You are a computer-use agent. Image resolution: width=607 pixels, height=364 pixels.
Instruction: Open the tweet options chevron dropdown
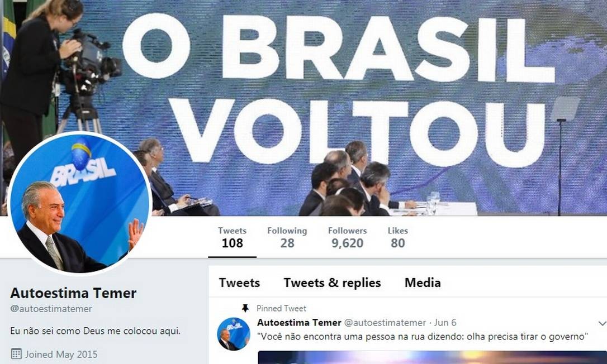coord(602,323)
